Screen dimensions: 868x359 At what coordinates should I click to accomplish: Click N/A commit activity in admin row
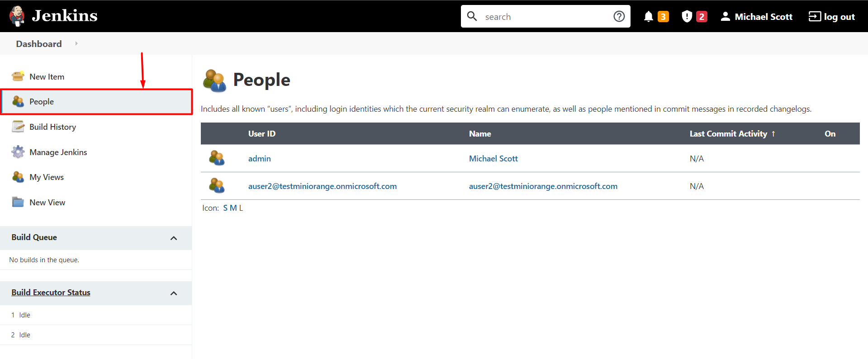pos(697,159)
